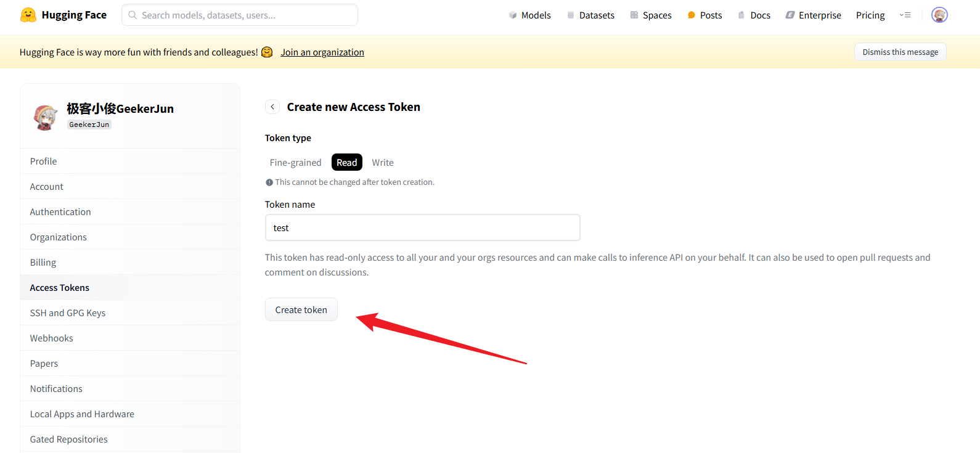Open Profile settings in sidebar
This screenshot has width=980, height=453.
(130, 161)
